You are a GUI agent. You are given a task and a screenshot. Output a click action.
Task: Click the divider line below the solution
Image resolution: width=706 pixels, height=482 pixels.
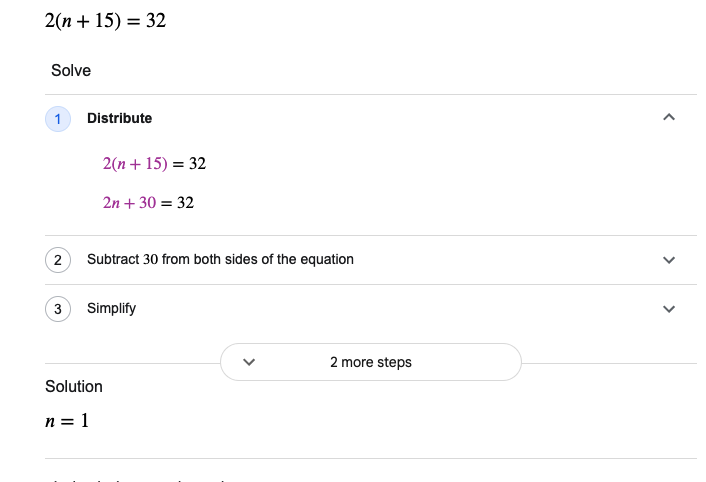click(371, 459)
